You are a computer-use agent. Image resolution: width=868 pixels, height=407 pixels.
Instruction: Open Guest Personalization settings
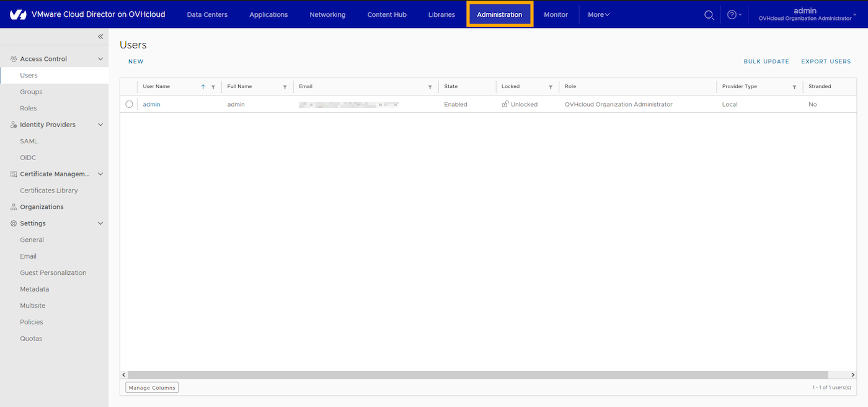click(x=54, y=272)
